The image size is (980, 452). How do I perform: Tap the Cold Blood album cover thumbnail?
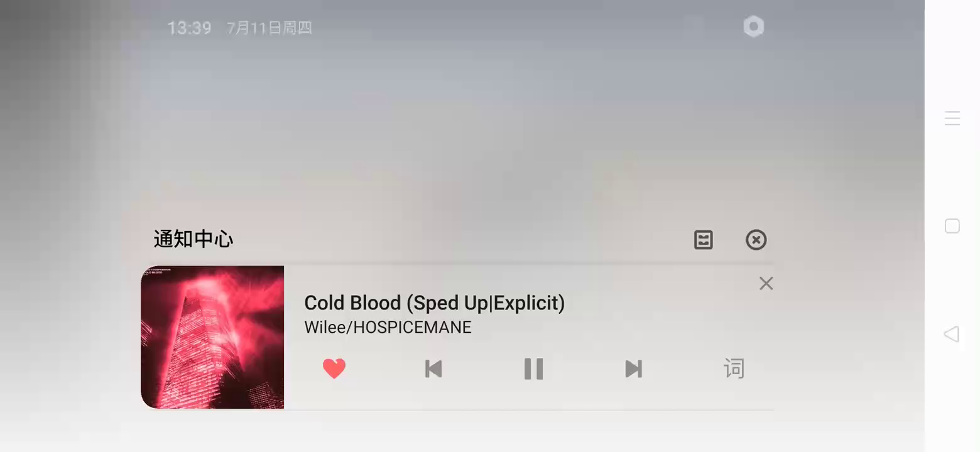[x=212, y=337]
